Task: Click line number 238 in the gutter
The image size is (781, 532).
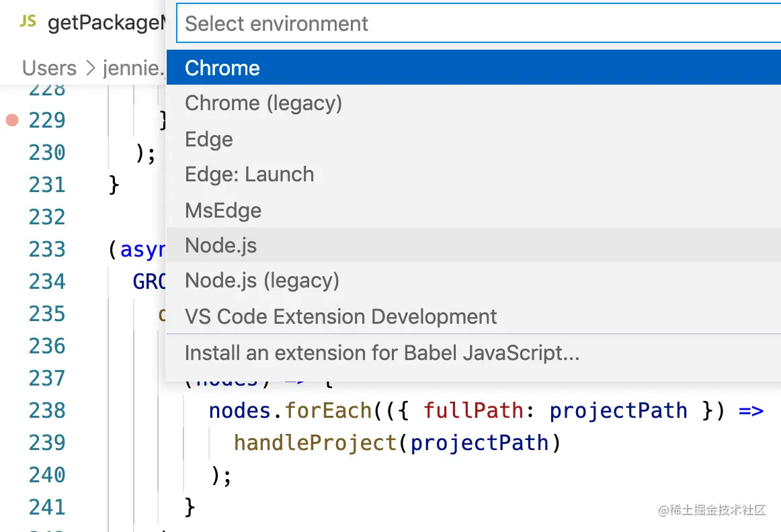Action: click(x=47, y=411)
